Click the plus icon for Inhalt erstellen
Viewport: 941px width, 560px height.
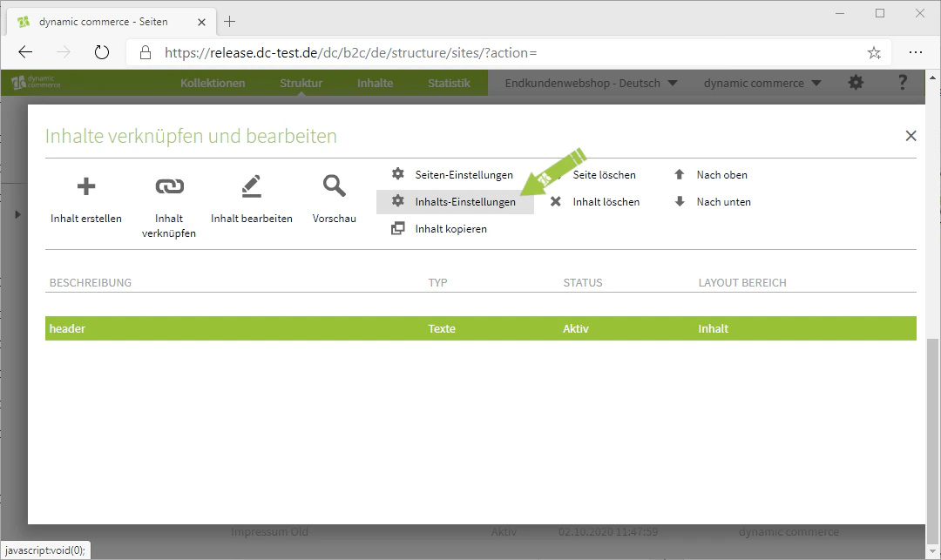pos(85,186)
